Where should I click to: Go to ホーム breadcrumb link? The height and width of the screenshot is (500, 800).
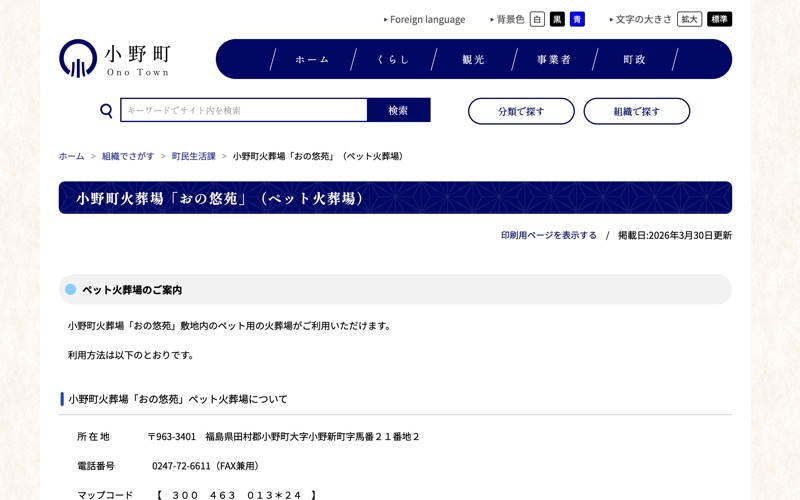pos(71,156)
